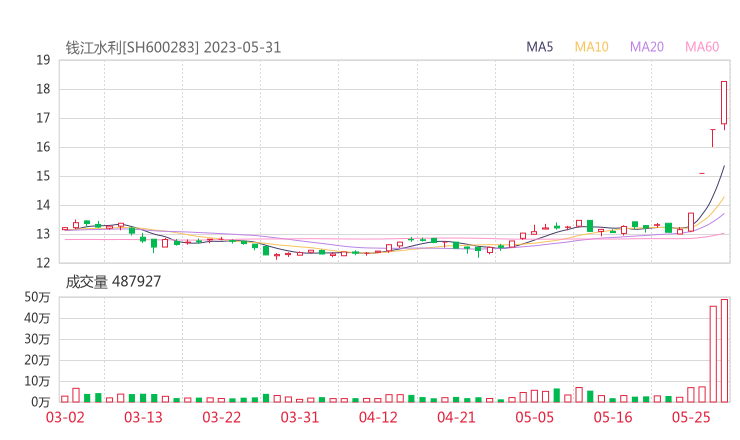Click the MA60 legend label

(x=702, y=47)
